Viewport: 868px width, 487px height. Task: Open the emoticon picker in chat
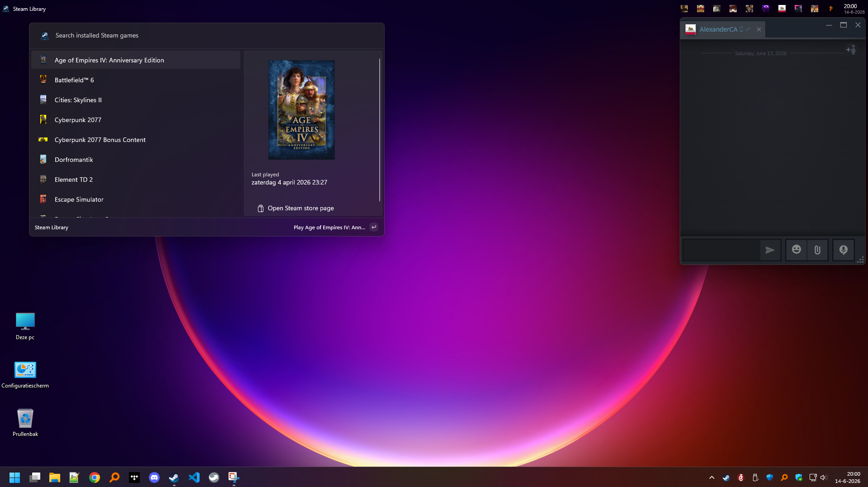click(796, 250)
